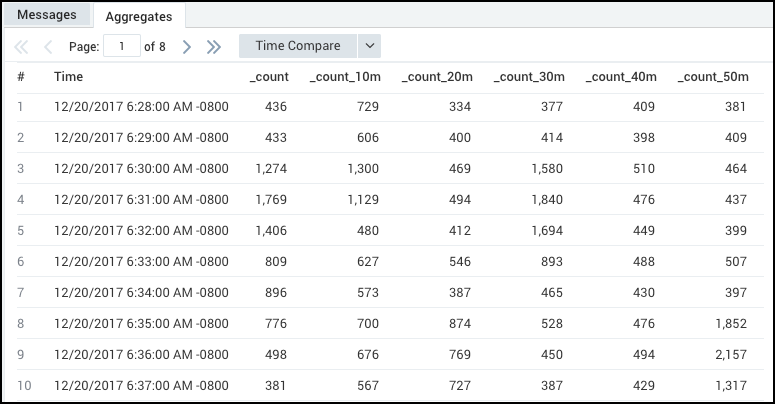Click the _count_10m column header
This screenshot has width=775, height=404.
tap(344, 77)
